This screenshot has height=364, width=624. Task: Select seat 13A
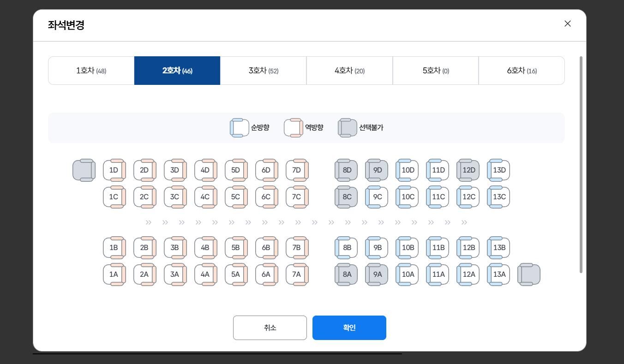click(498, 274)
